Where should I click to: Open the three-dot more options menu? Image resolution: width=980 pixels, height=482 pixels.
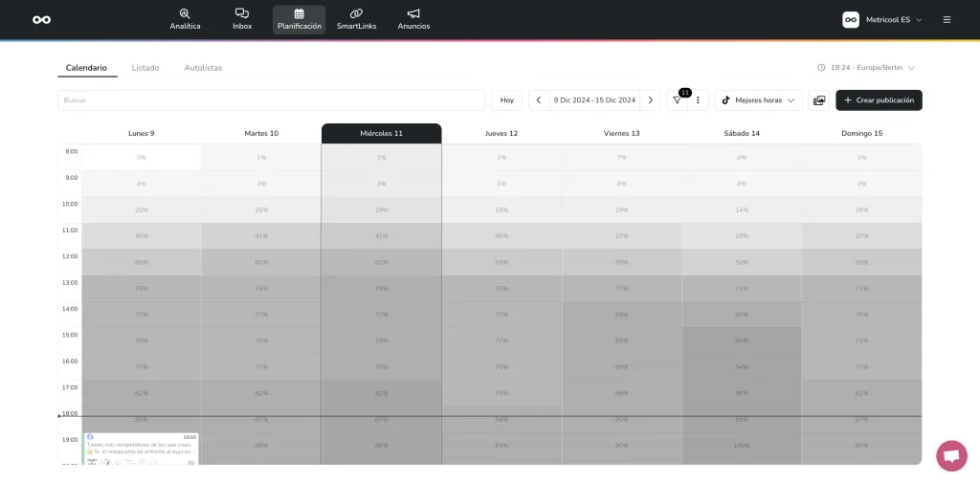click(x=699, y=100)
